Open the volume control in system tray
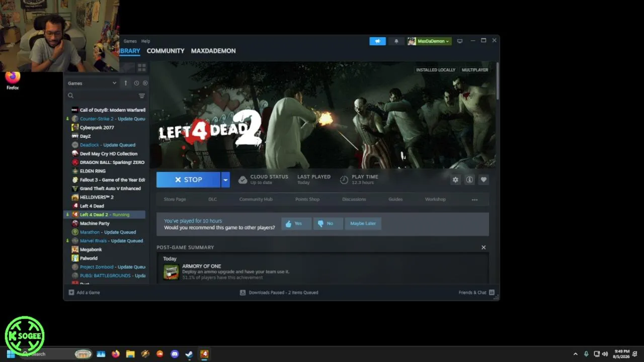Viewport: 644px width, 362px height. (x=605, y=354)
